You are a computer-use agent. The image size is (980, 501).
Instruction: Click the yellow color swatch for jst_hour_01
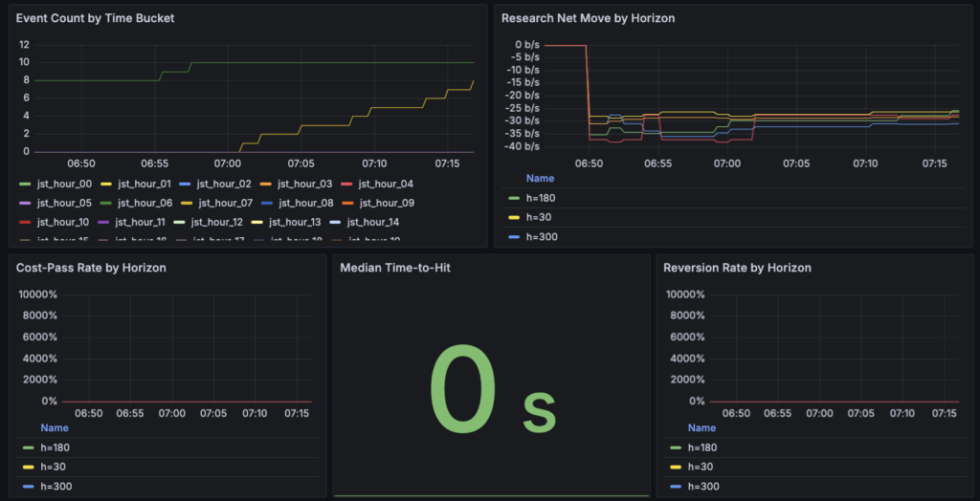[107, 184]
